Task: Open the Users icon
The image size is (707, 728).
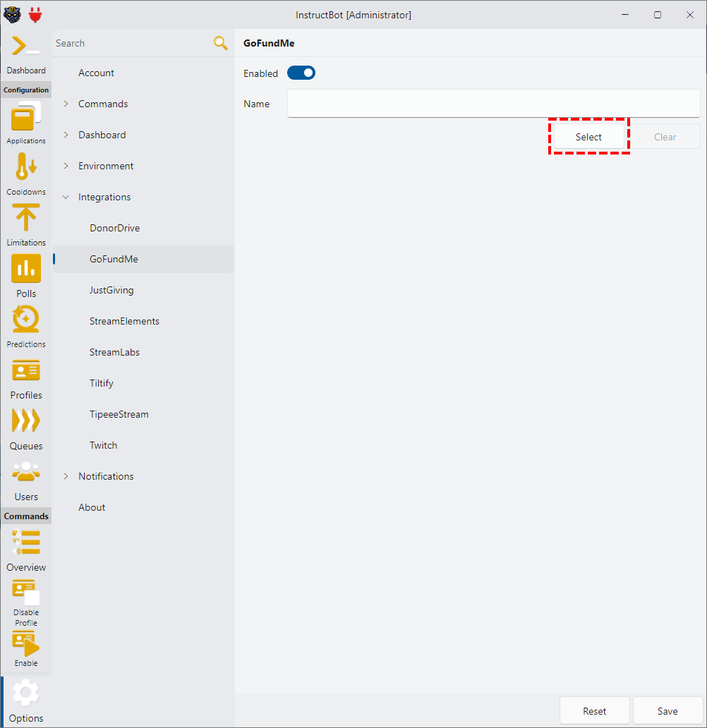Action: [x=25, y=472]
